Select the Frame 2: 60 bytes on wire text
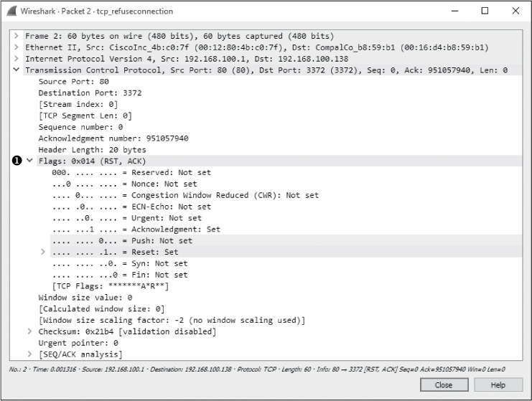 pos(179,36)
